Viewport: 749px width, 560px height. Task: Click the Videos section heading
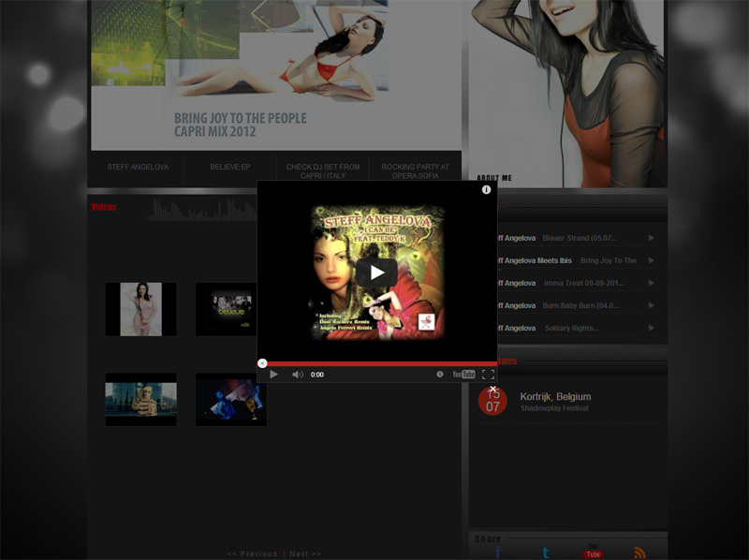(104, 207)
